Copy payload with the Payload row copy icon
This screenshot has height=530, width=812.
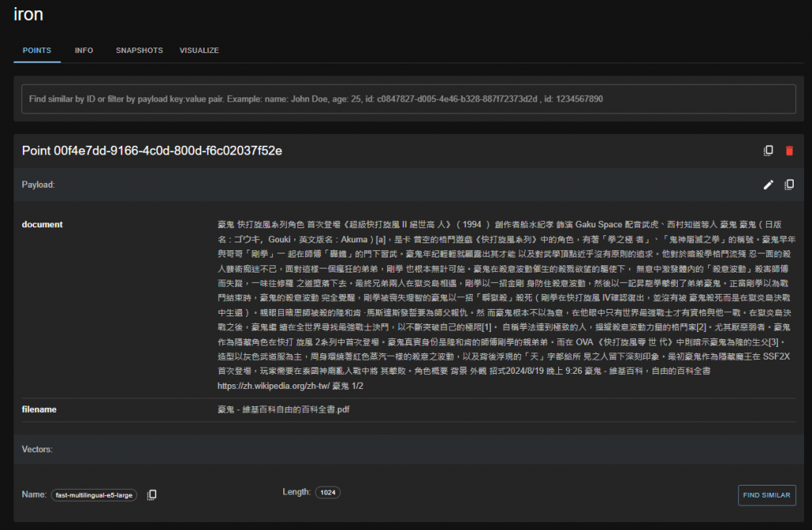[x=789, y=185]
